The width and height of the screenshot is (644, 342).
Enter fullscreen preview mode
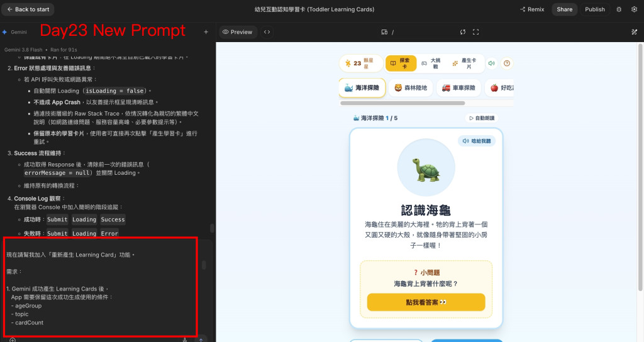tap(475, 32)
